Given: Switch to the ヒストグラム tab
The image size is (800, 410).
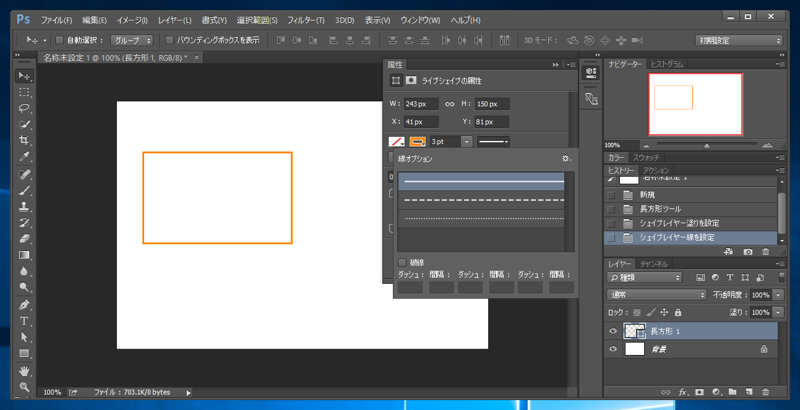Looking at the screenshot, I should tap(666, 64).
